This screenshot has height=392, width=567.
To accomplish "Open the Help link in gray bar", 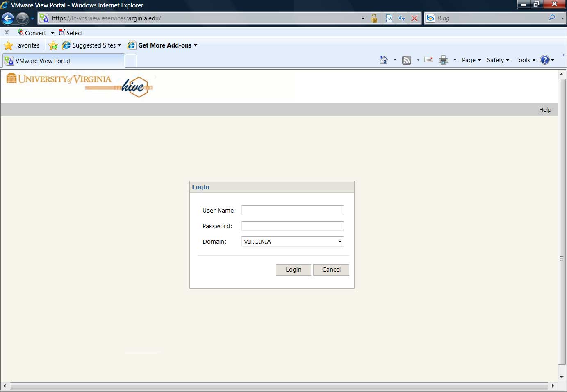I will (x=545, y=110).
